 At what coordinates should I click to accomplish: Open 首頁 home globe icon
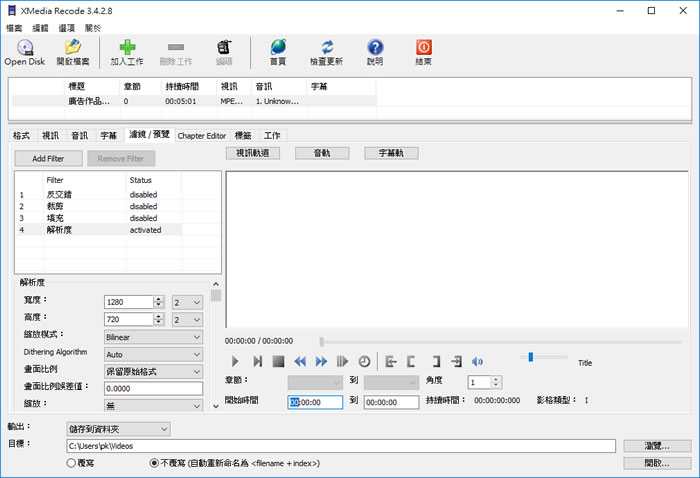278,53
